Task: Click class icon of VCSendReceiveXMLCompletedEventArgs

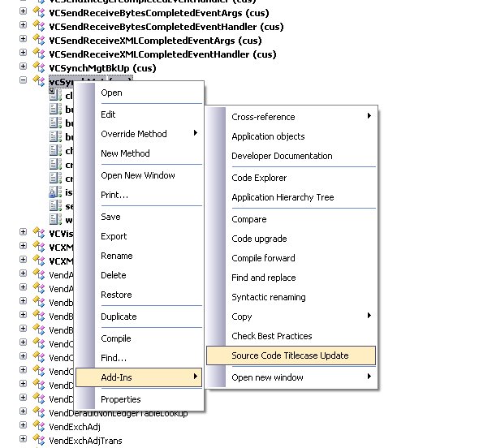Action: [x=39, y=40]
